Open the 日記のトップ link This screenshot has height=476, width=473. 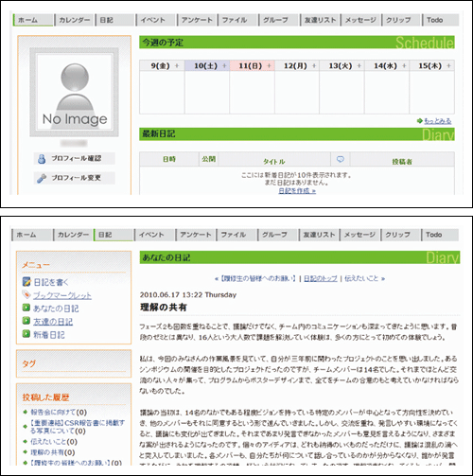(x=321, y=278)
